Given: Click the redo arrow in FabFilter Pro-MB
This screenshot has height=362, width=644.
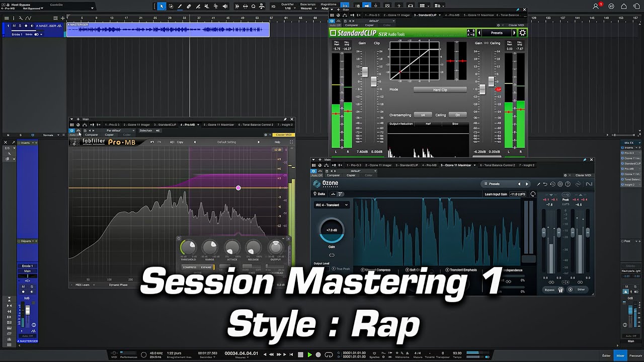Looking at the screenshot, I should click(x=159, y=142).
